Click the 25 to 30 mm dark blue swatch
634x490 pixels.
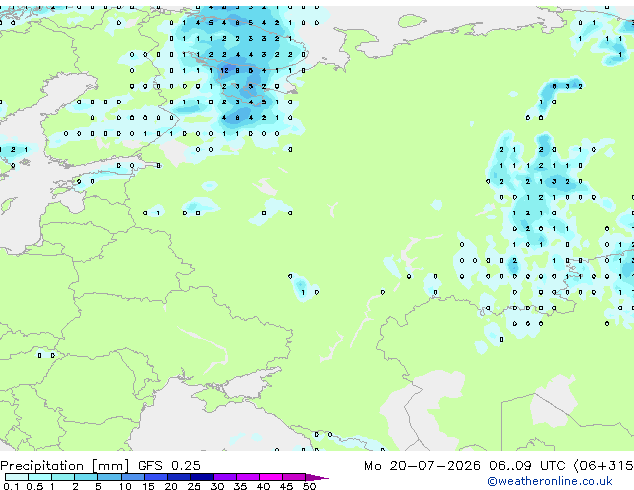click(x=201, y=477)
